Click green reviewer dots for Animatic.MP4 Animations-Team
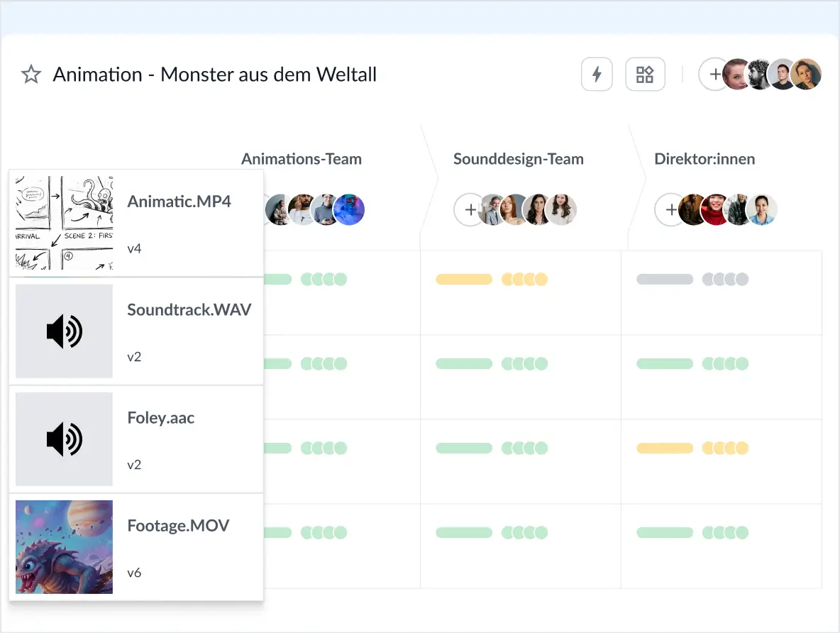The width and height of the screenshot is (840, 633). click(324, 280)
